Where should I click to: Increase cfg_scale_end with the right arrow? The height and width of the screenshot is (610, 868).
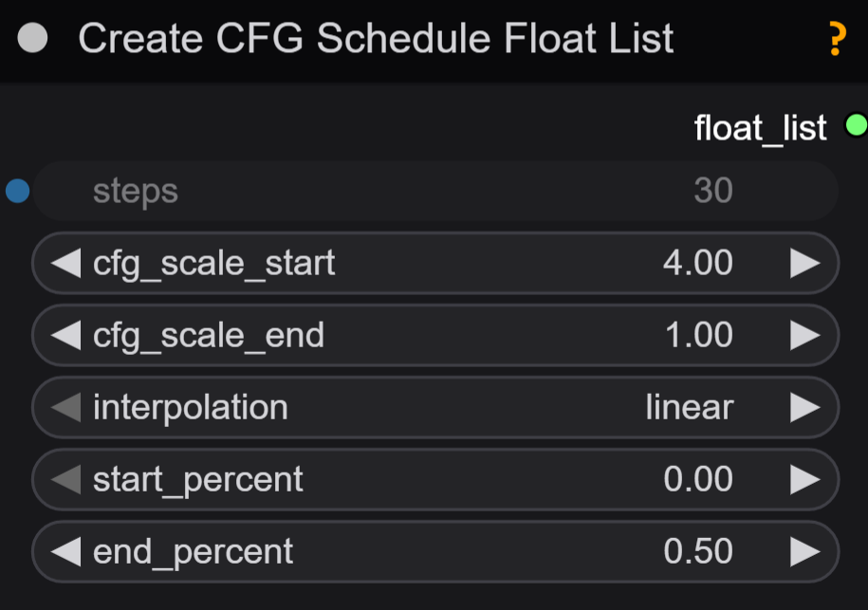tap(804, 335)
